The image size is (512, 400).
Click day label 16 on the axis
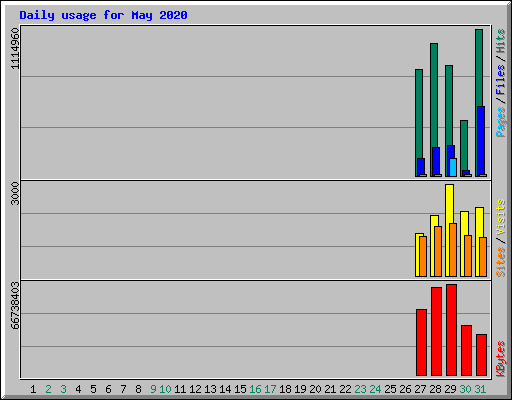click(x=255, y=389)
